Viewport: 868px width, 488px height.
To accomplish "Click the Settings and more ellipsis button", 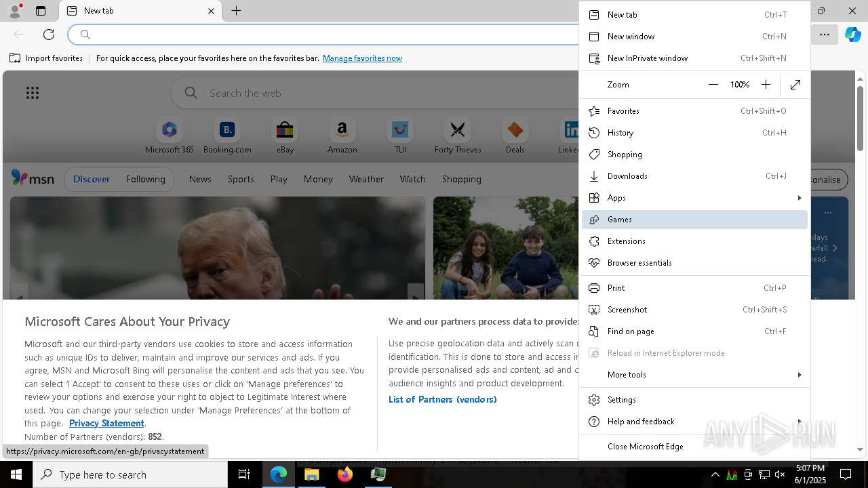I will (x=825, y=35).
